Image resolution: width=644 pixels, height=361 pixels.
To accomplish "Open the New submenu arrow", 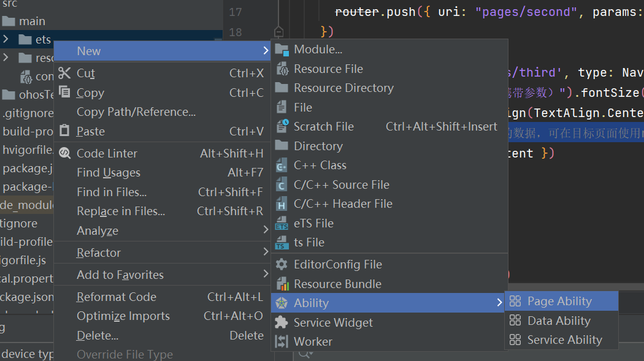I will click(x=266, y=51).
